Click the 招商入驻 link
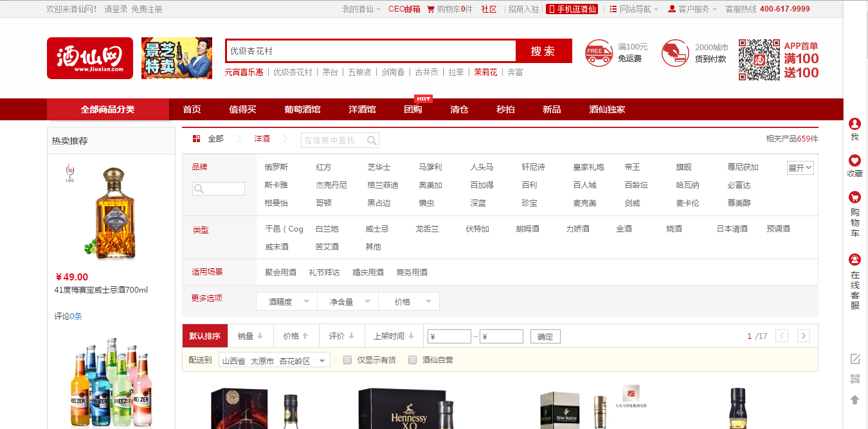868x429 pixels. 524,9
